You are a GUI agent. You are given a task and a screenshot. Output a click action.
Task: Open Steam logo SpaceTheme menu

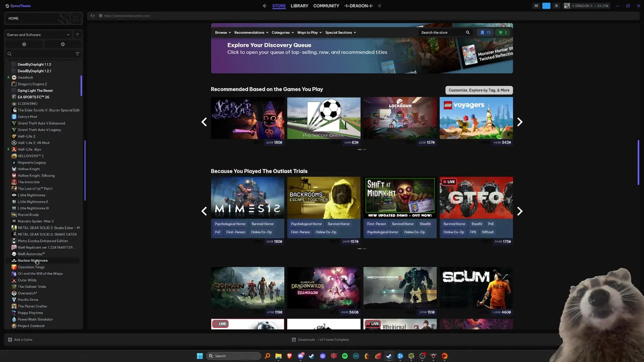(18, 6)
